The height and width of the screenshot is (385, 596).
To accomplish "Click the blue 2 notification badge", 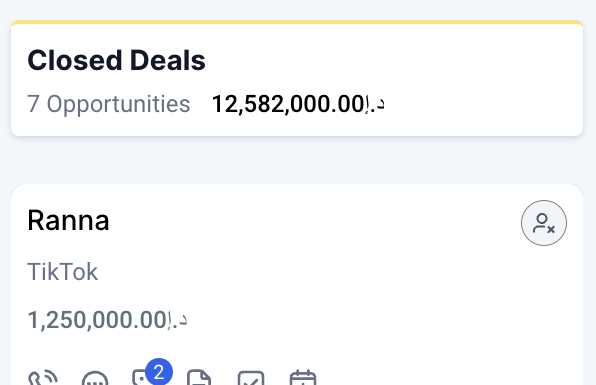I will point(159,372).
